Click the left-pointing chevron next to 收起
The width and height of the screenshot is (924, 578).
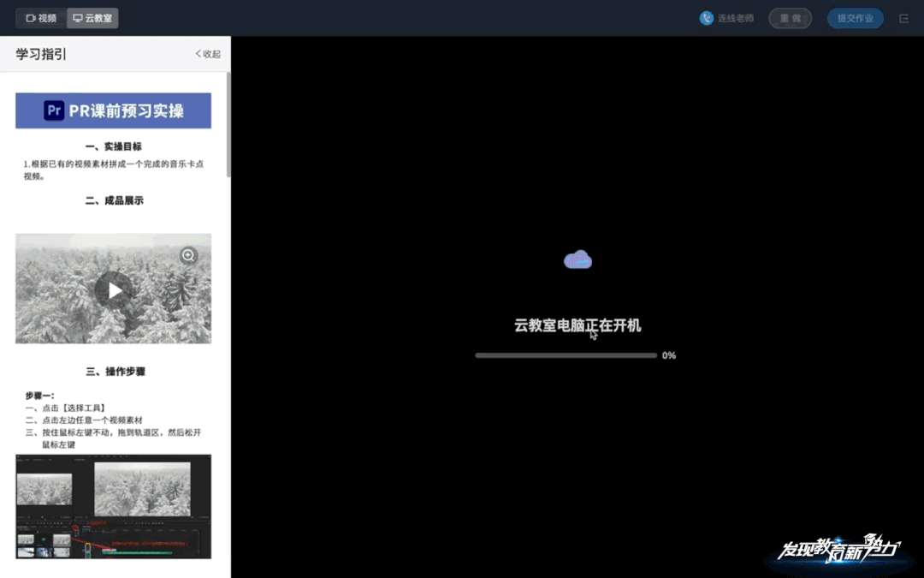click(198, 53)
